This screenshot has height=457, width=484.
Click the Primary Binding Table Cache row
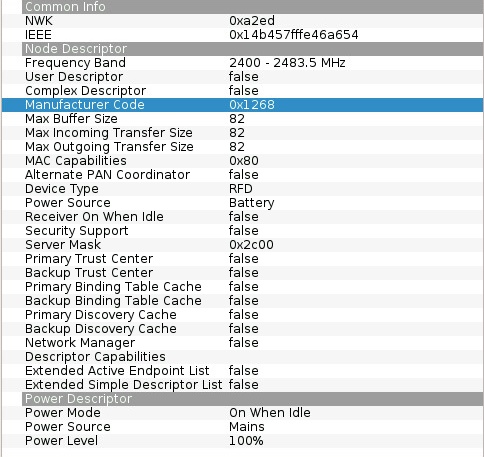pos(243,287)
